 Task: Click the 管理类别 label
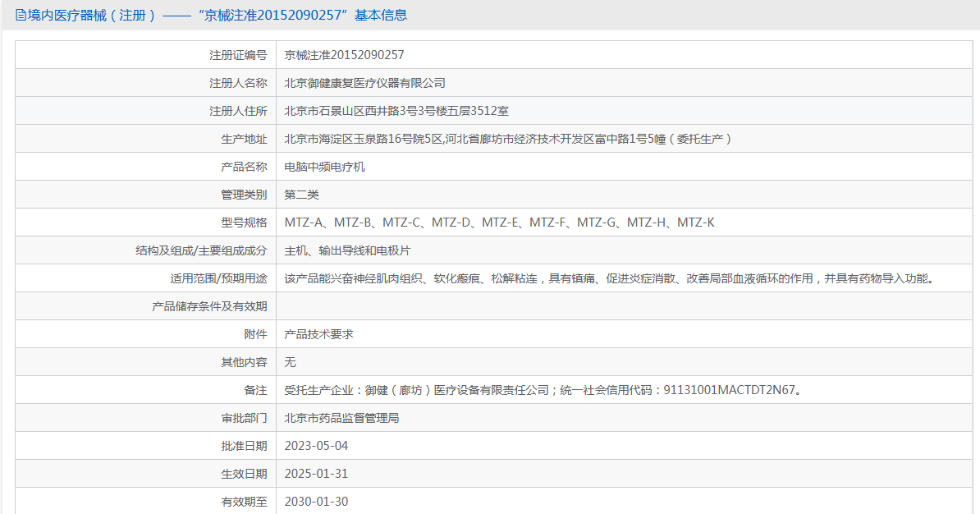(244, 195)
